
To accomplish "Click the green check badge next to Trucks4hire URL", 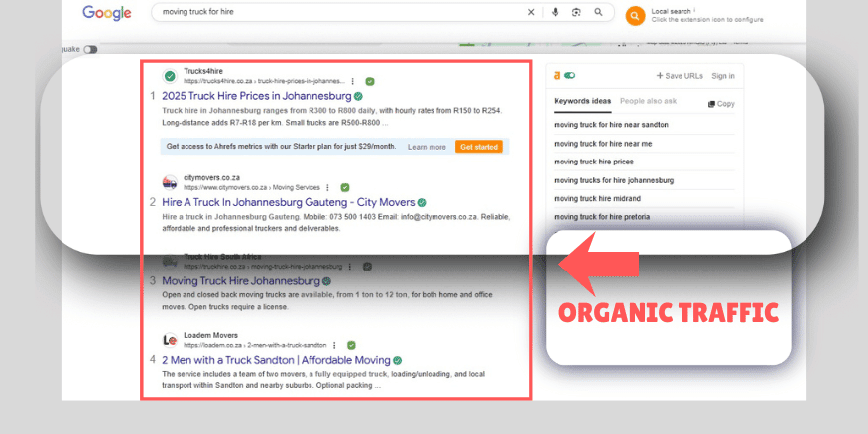I will tap(370, 81).
